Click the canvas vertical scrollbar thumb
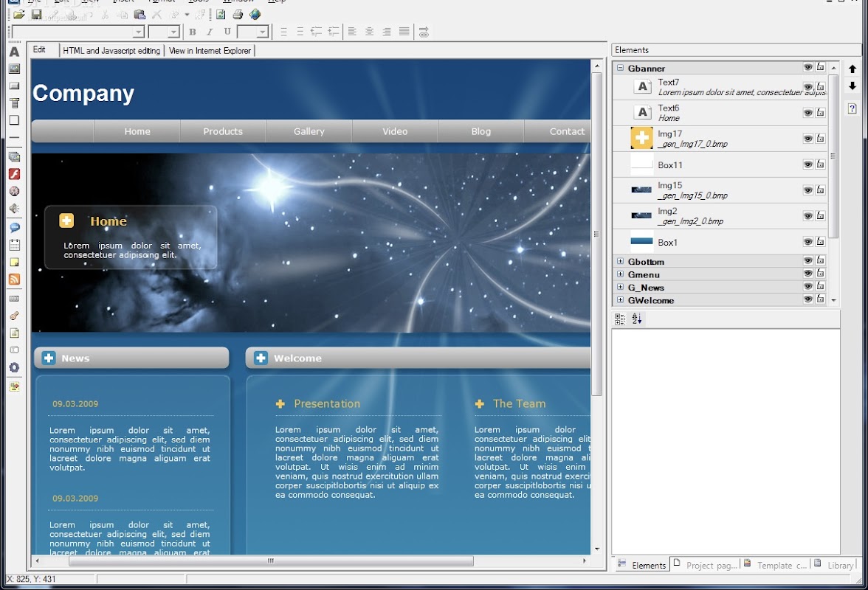This screenshot has width=868, height=590. point(596,234)
